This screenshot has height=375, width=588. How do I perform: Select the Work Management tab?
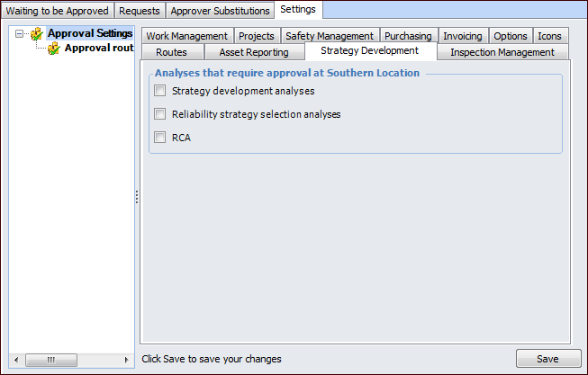click(x=187, y=36)
